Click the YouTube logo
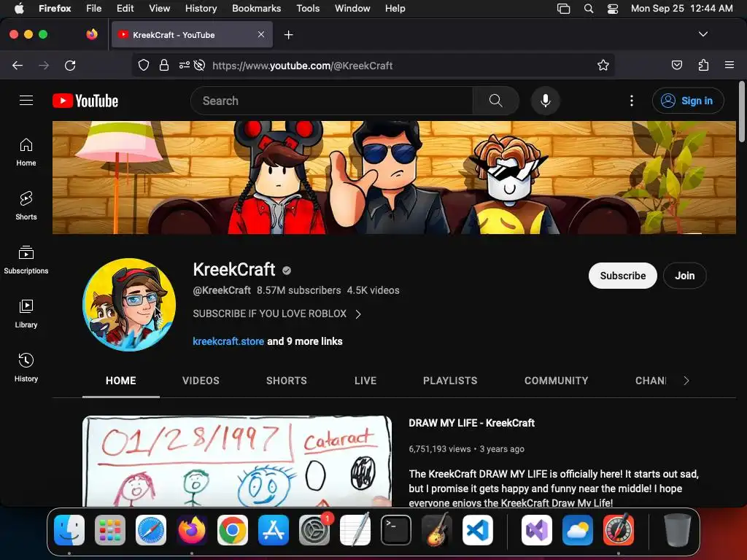The height and width of the screenshot is (560, 747). (85, 101)
